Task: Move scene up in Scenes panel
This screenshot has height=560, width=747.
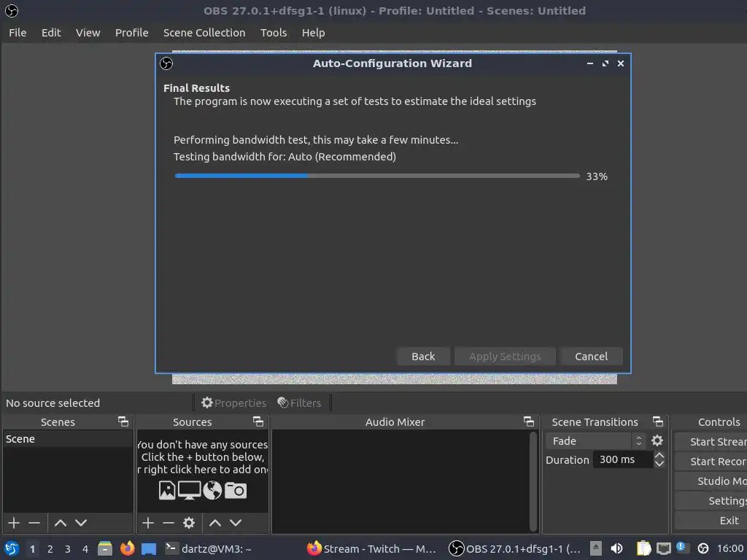Action: tap(61, 523)
